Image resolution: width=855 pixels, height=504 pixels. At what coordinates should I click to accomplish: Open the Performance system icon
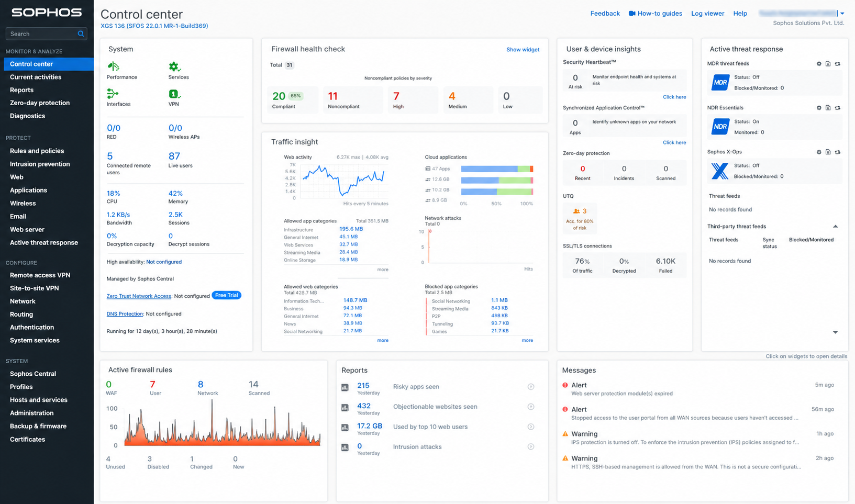point(113,66)
